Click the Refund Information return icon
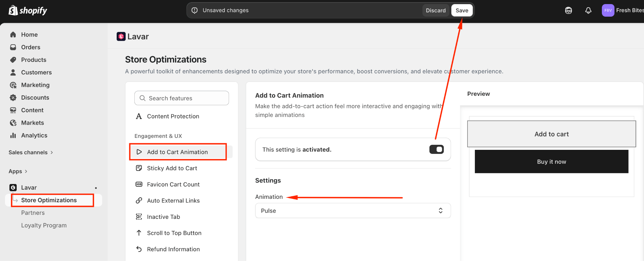This screenshot has width=644, height=261. click(x=139, y=249)
